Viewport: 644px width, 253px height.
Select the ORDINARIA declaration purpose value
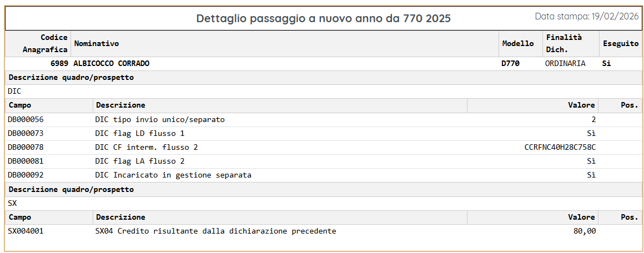tap(565, 64)
